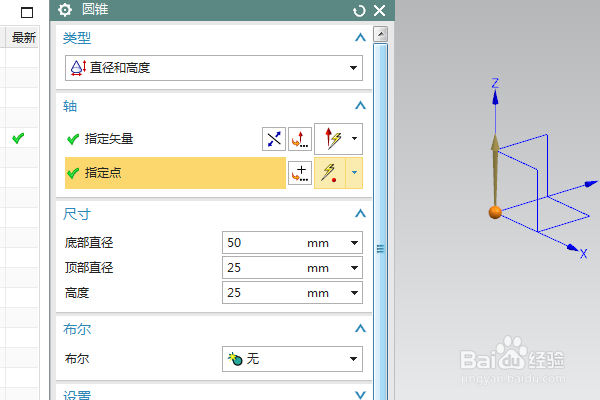Expand the 设置 section
The height and width of the screenshot is (400, 600).
[x=360, y=395]
